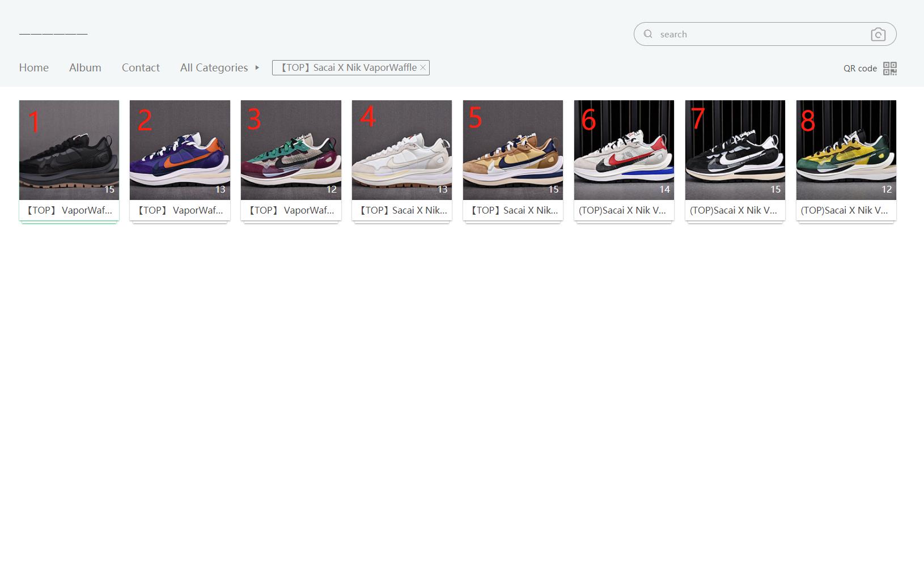Click the title under the red-swoosh sneaker
This screenshot has width=924, height=579.
pos(622,210)
